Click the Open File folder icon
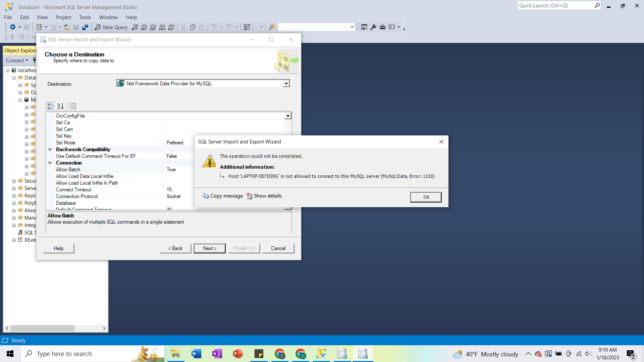 click(67, 27)
